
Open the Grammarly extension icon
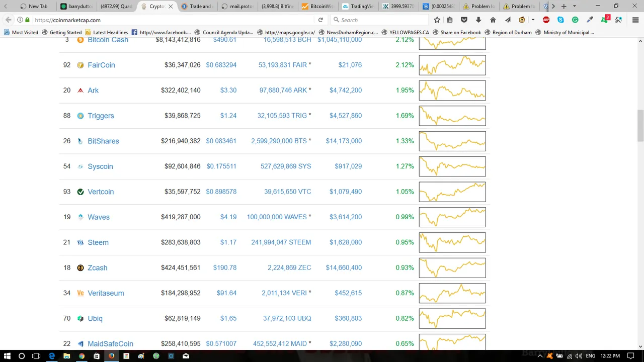(575, 20)
